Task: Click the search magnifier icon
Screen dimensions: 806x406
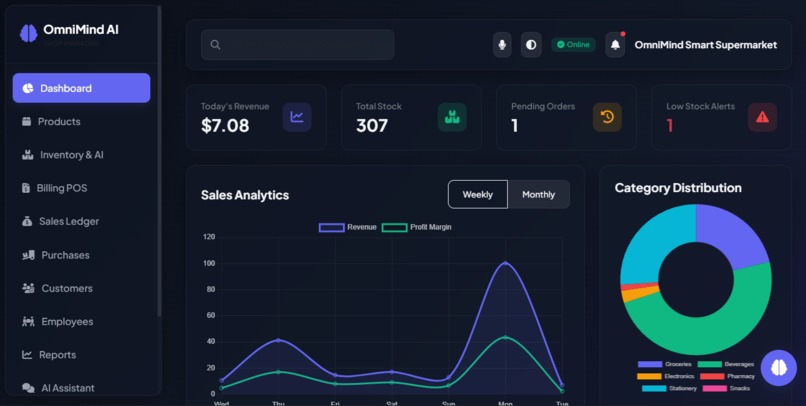Action: 215,45
